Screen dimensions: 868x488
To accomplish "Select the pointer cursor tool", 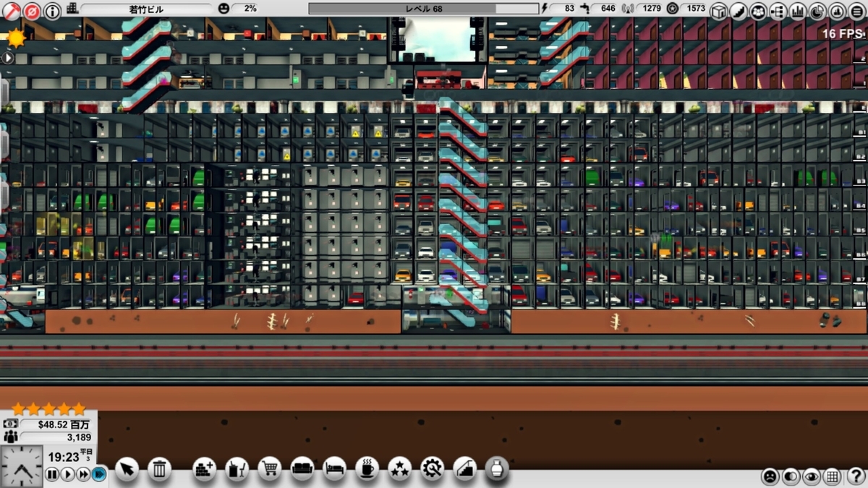I will (127, 469).
